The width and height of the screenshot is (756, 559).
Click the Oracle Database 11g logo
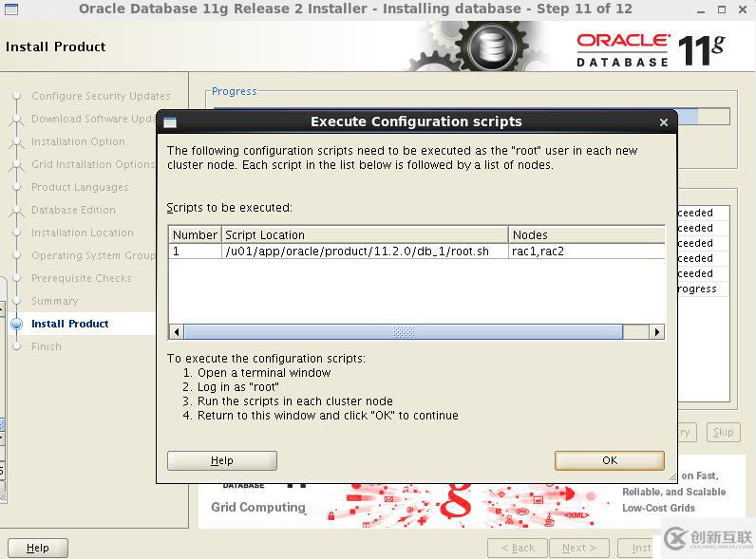click(651, 49)
